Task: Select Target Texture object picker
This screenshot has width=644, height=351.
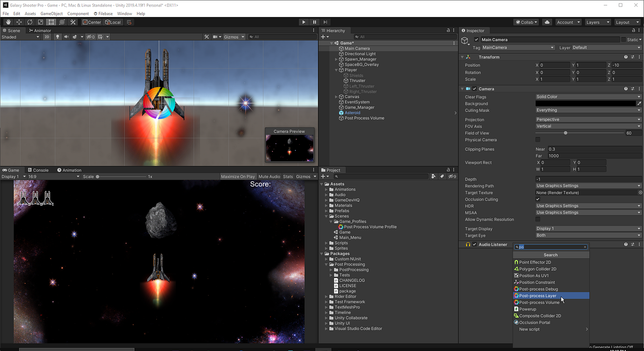Action: [640, 192]
